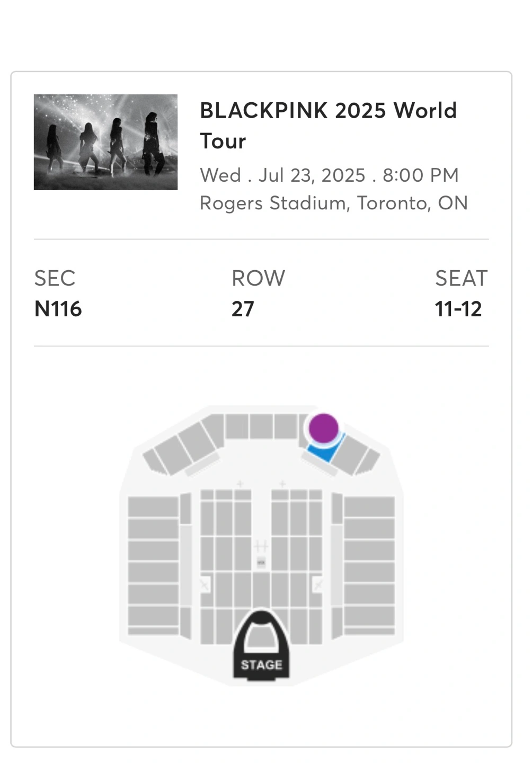Click the small mixing booth box mid-floor
Screen dimensions: 532x763
tap(261, 562)
